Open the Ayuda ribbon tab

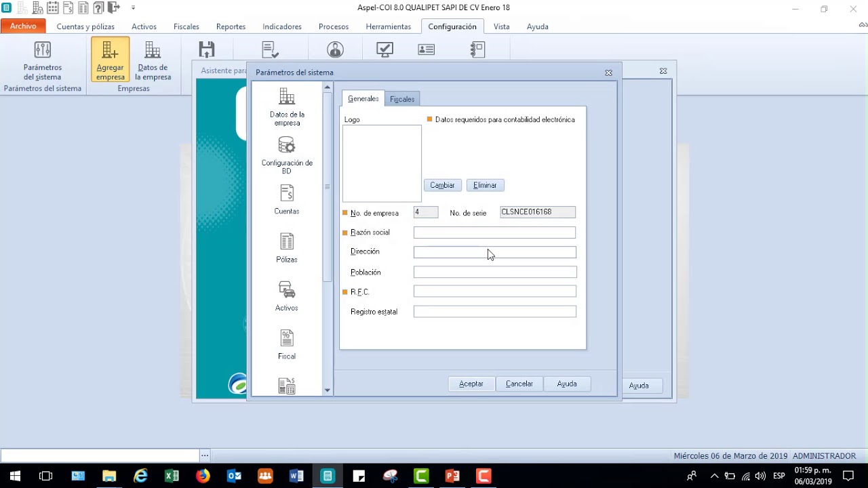click(538, 26)
